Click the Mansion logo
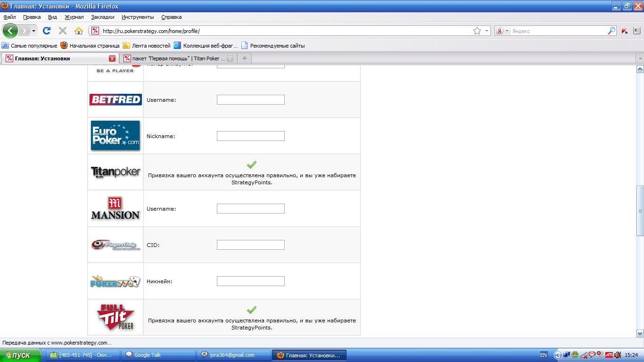The height and width of the screenshot is (362, 644). [116, 208]
